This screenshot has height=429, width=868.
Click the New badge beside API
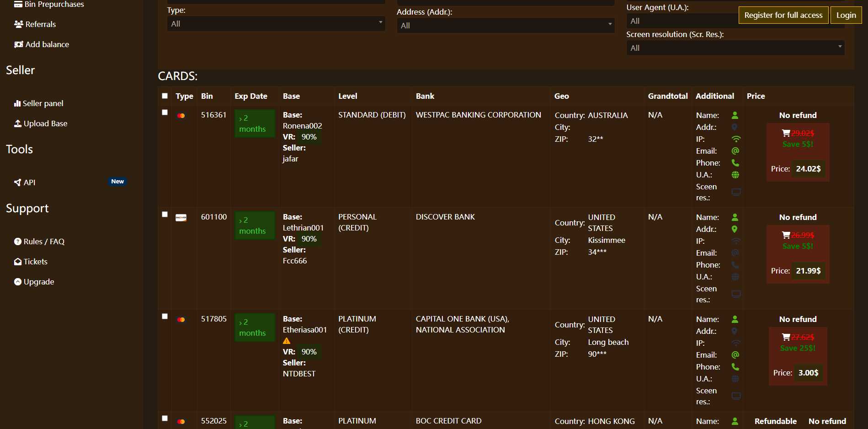(117, 182)
